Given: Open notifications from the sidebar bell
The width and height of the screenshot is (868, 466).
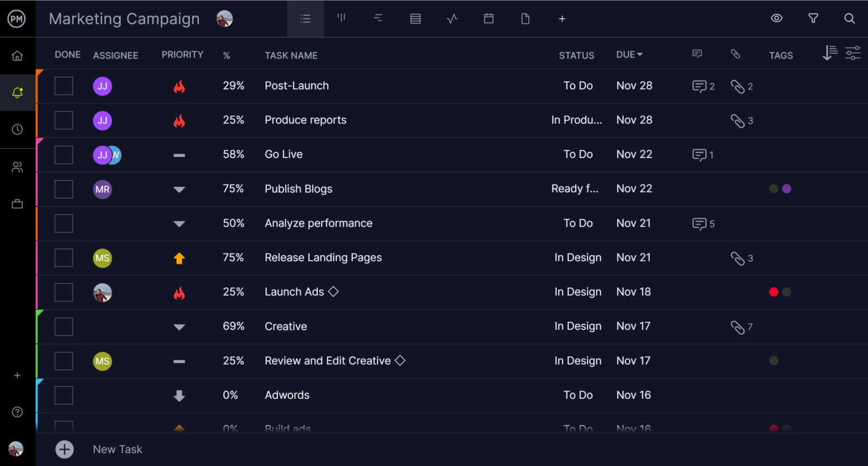Looking at the screenshot, I should point(17,93).
